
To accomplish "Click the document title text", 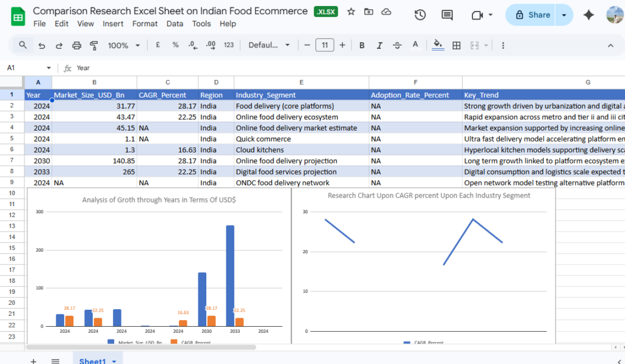I will pos(170,11).
